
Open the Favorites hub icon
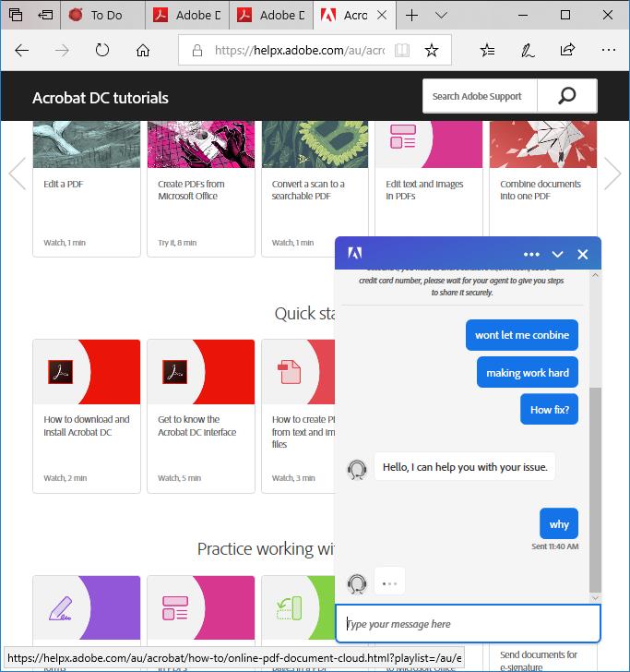tap(487, 51)
